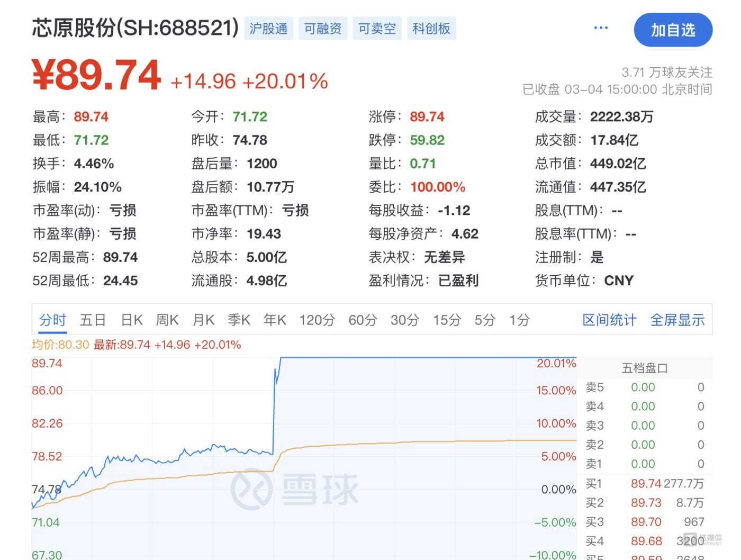Click the 流通股 value 4.98亿
741x560 pixels.
tap(267, 281)
